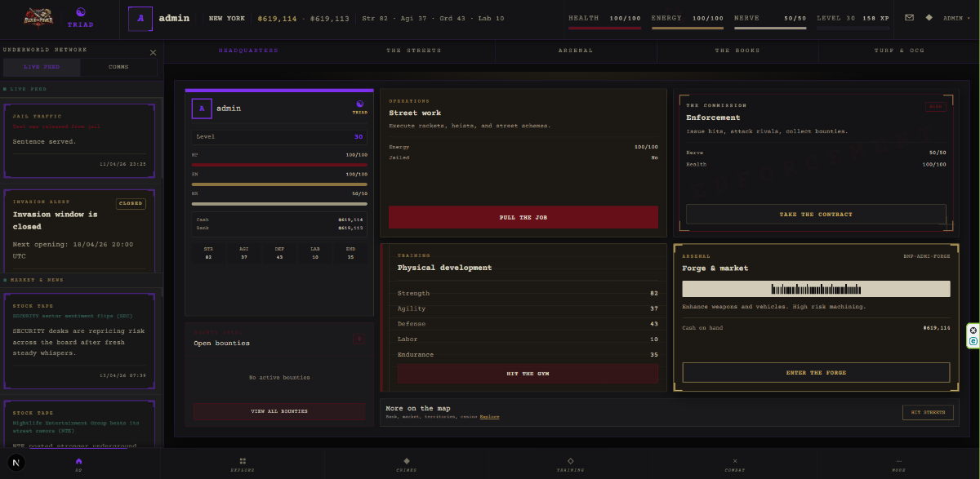Open Combat in the bottom navigation
Screen dimensions: 980x479
[x=734, y=463]
